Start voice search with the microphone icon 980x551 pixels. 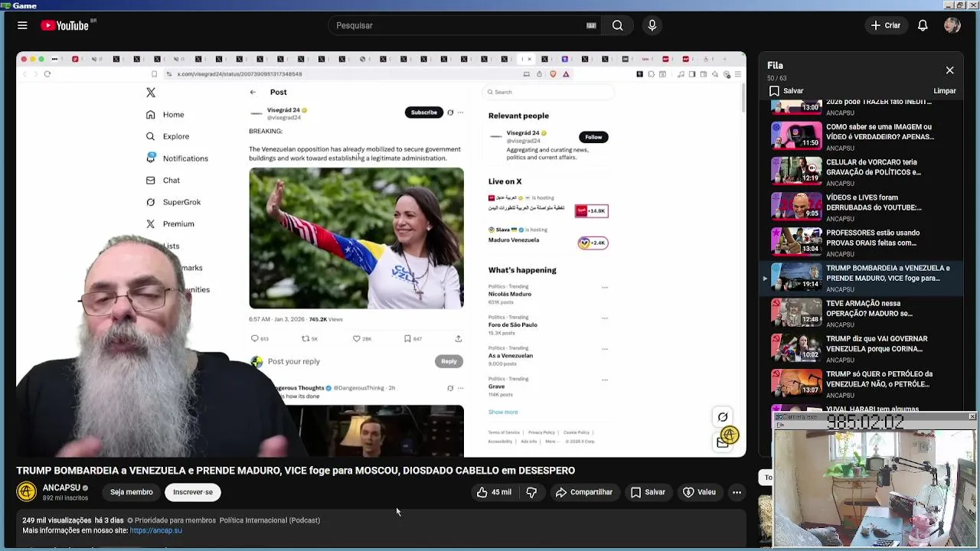click(652, 25)
